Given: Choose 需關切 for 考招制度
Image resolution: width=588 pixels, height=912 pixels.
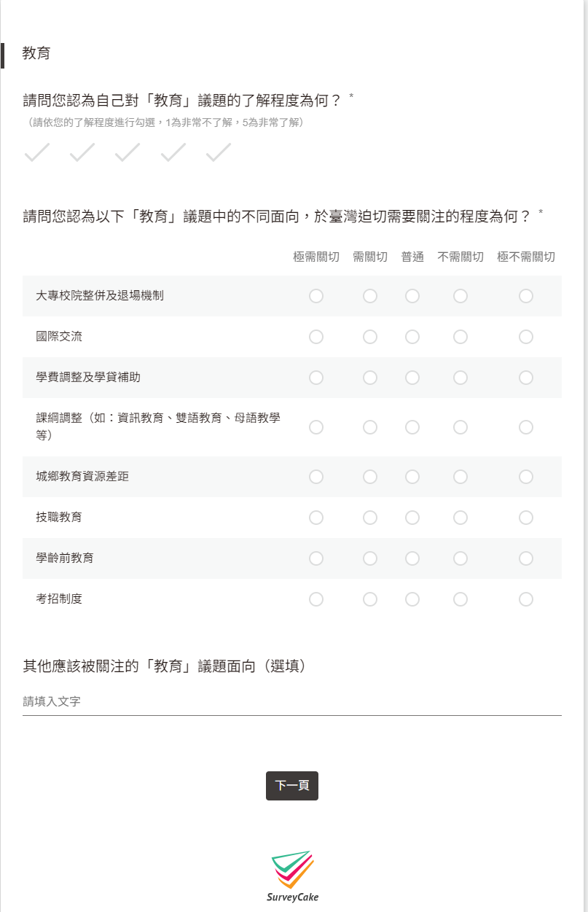Looking at the screenshot, I should click(370, 599).
